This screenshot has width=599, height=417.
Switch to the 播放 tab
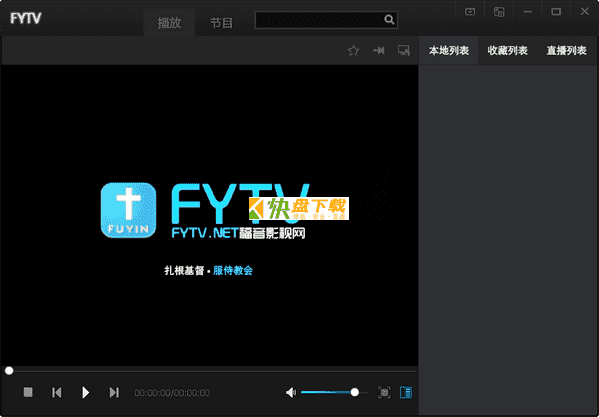(169, 23)
